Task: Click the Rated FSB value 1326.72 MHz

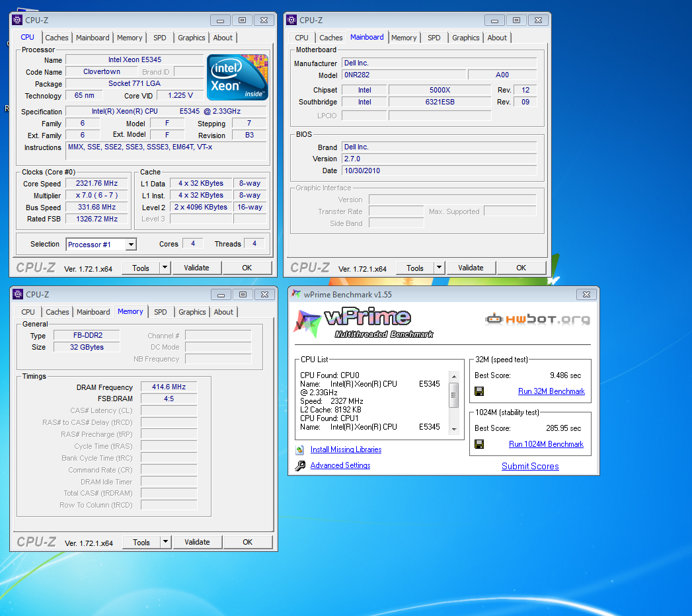Action: point(96,219)
